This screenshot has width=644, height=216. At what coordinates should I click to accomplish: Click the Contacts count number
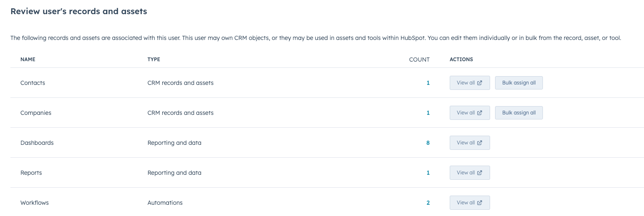428,83
